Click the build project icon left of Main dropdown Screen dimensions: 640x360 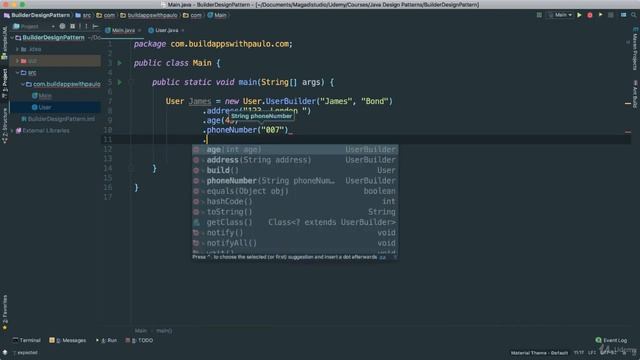point(539,15)
